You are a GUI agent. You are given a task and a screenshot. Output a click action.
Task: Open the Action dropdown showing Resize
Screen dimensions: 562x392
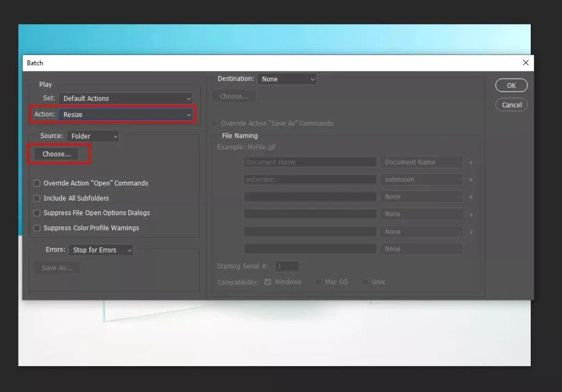click(125, 115)
